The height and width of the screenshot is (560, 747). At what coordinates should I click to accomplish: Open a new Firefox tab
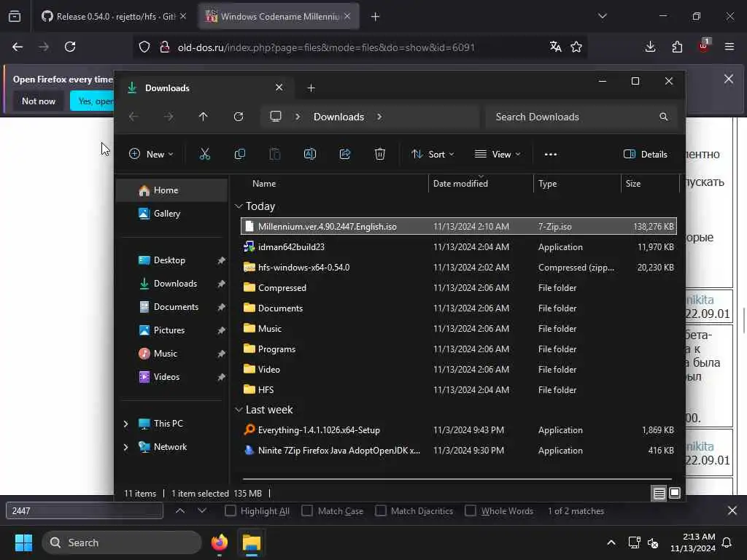(376, 17)
